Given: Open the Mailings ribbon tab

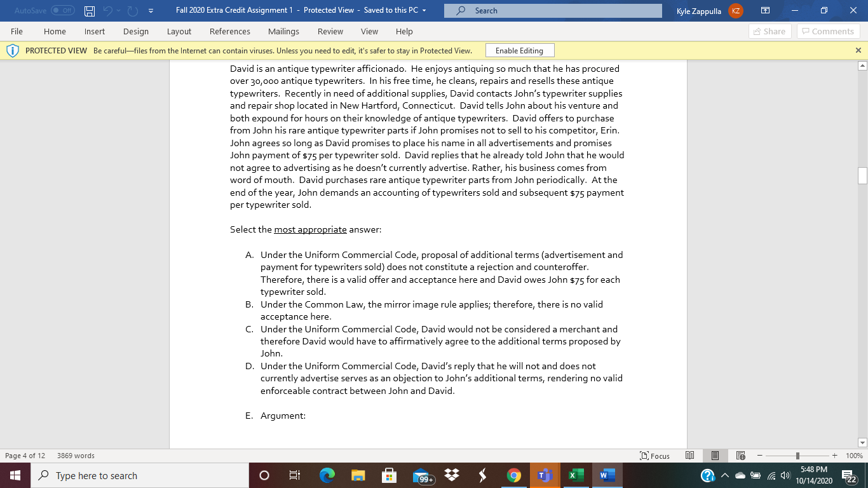Looking at the screenshot, I should point(283,31).
